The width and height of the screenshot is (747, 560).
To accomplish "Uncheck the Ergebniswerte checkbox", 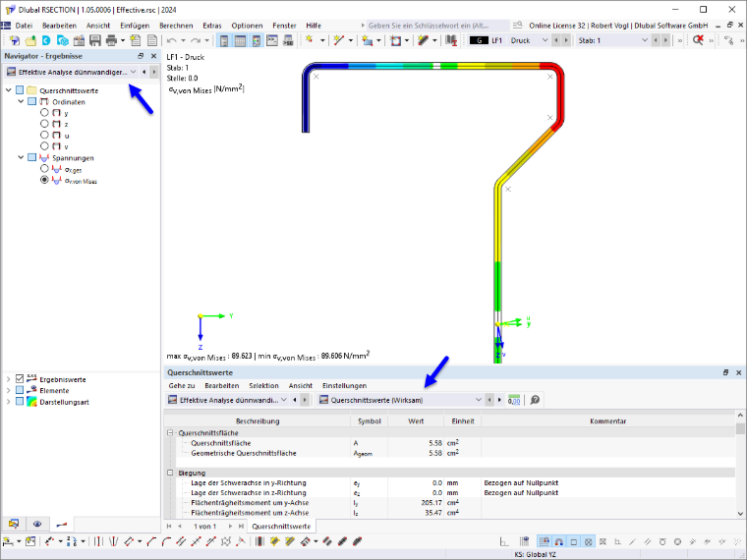I will tap(20, 379).
